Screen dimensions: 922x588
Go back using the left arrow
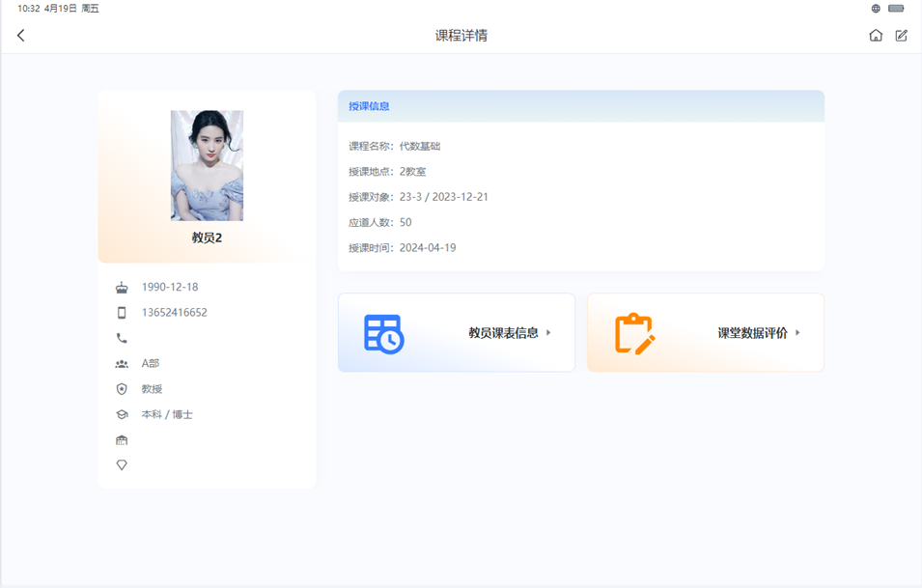(21, 36)
